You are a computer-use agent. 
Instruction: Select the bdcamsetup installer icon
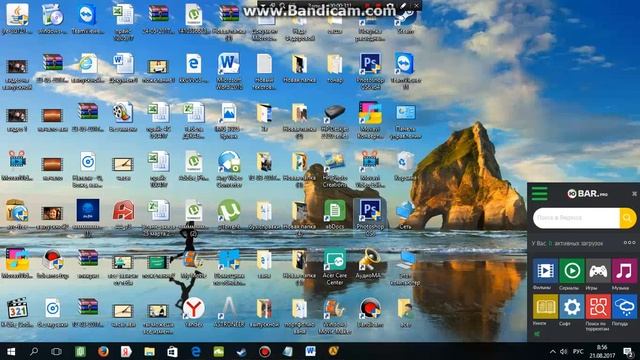point(52,264)
